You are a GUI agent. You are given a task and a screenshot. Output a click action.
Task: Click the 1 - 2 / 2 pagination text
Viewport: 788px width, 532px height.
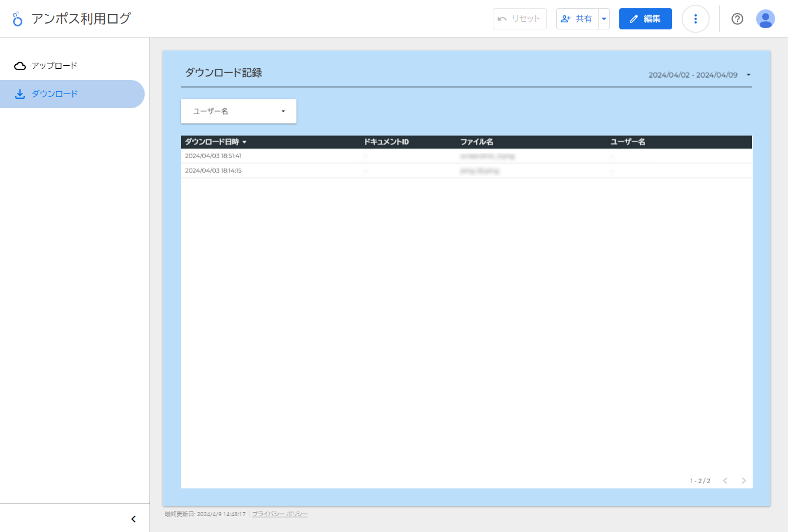[x=700, y=481]
